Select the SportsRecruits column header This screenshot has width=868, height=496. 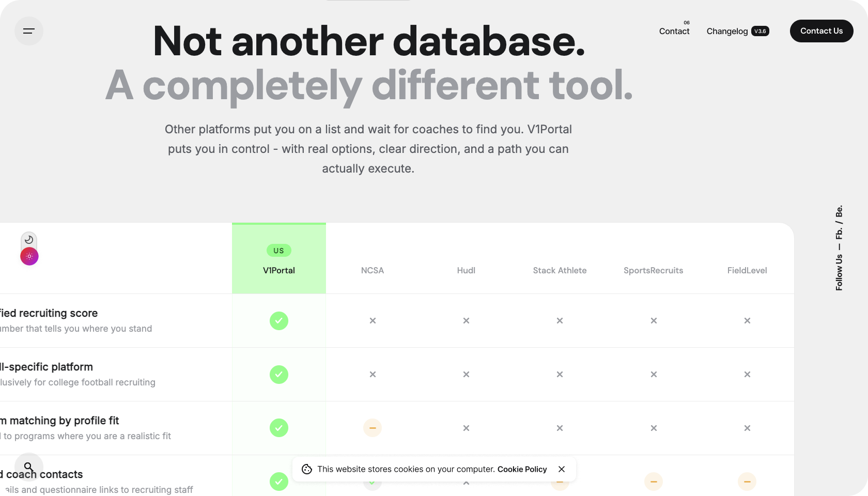click(x=653, y=270)
